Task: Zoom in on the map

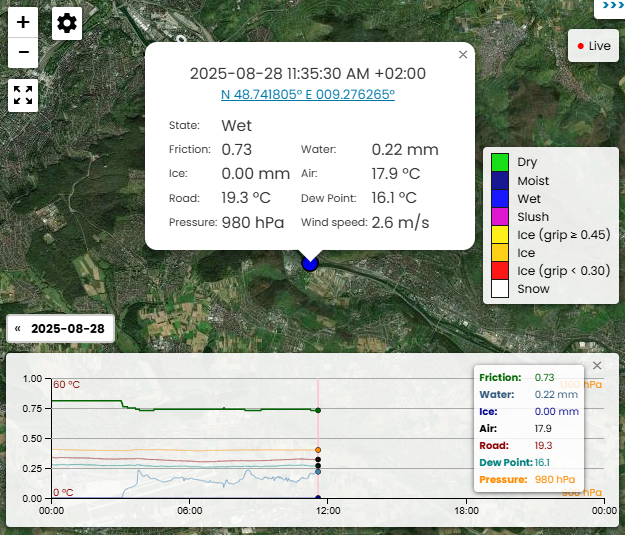Action: (x=23, y=22)
